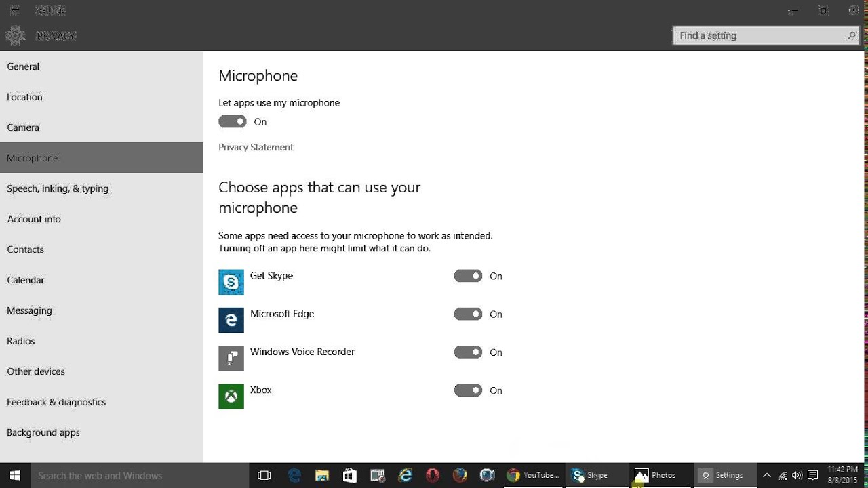This screenshot has width=868, height=488.
Task: Open File Explorer from the taskbar
Action: [x=322, y=475]
